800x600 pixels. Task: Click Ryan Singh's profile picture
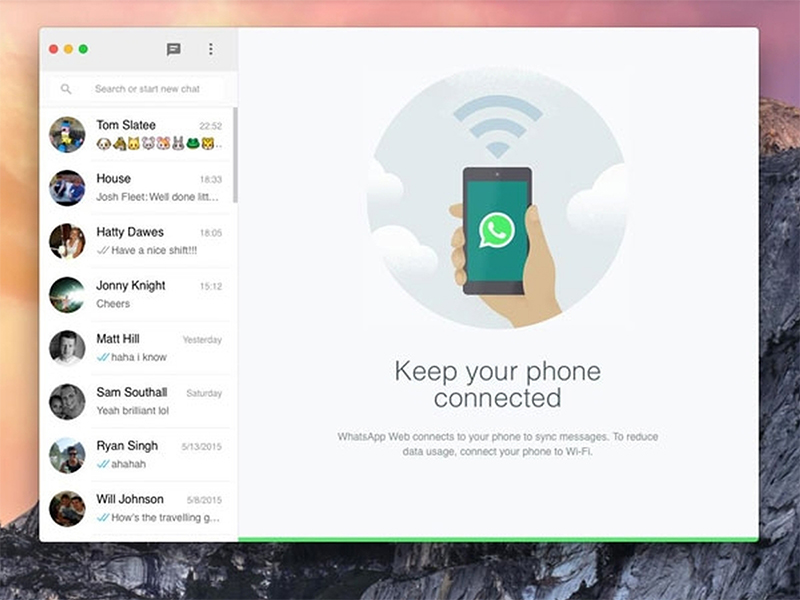(x=67, y=455)
